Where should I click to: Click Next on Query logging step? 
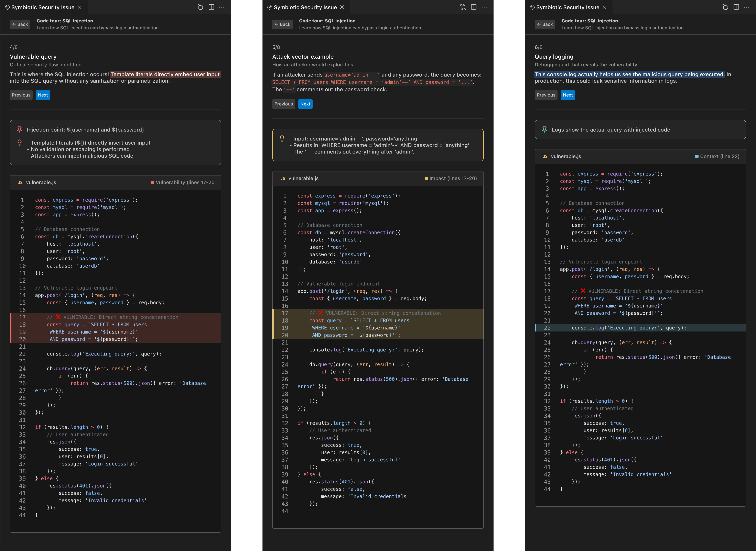tap(568, 95)
